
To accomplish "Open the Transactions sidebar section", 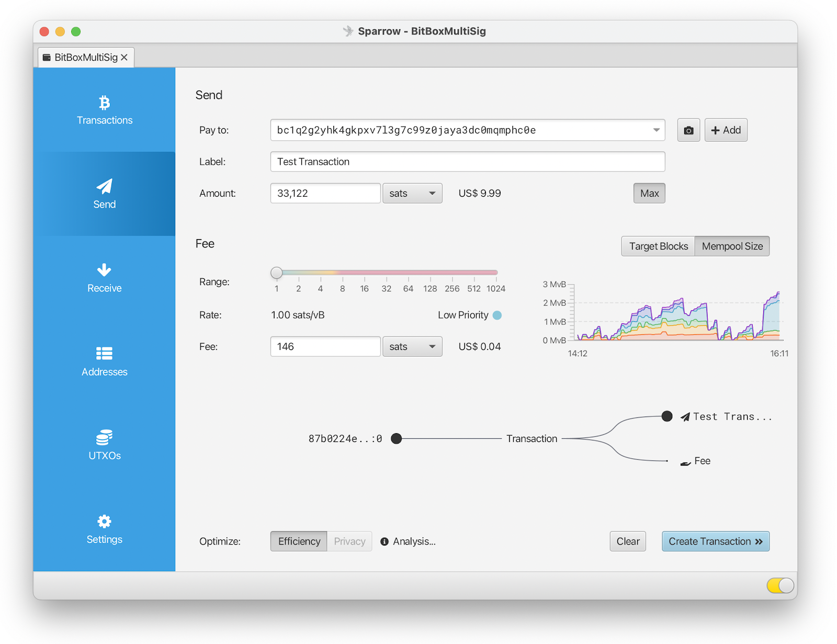I will pyautogui.click(x=104, y=110).
